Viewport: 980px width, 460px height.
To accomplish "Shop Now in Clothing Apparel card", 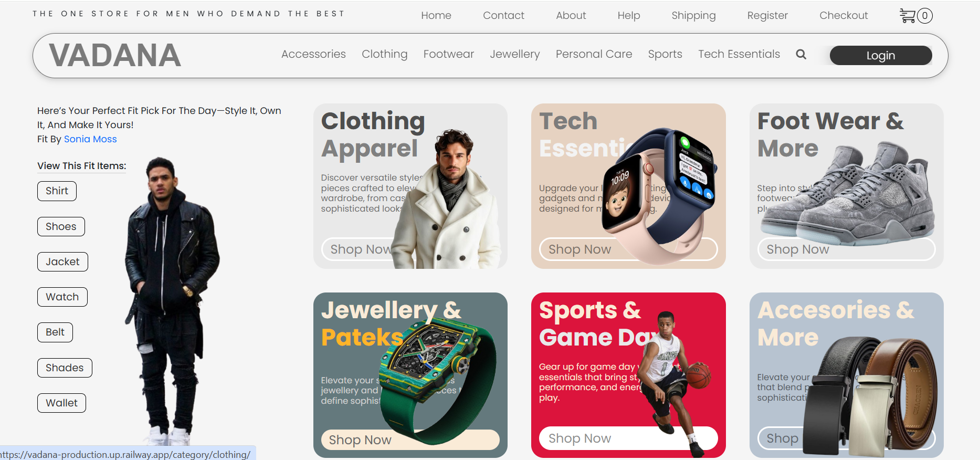I will pos(361,249).
